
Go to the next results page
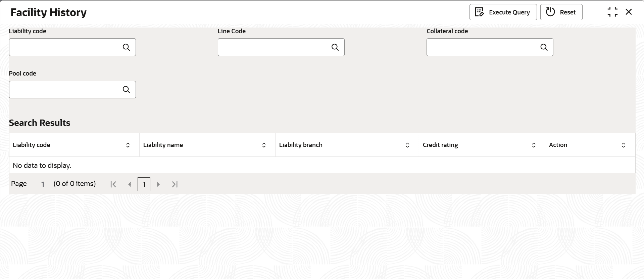158,184
